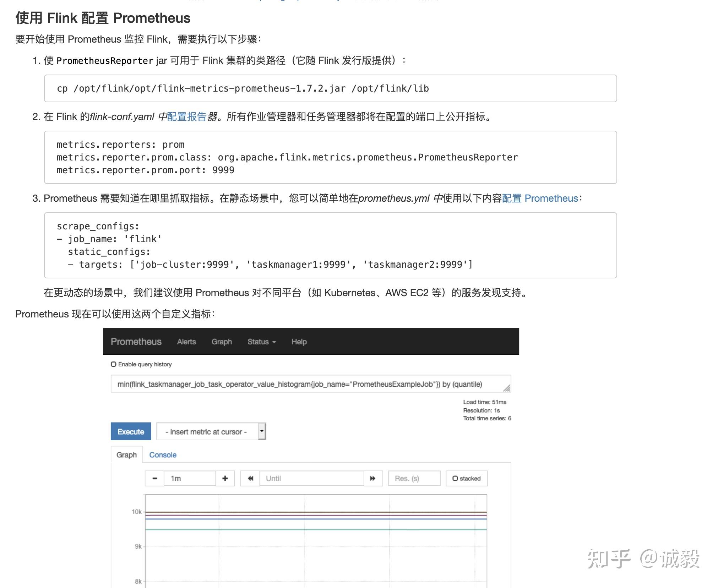Screen dimensions: 718x588
Task: Click the plus icon to zoom in graph range
Action: click(225, 478)
